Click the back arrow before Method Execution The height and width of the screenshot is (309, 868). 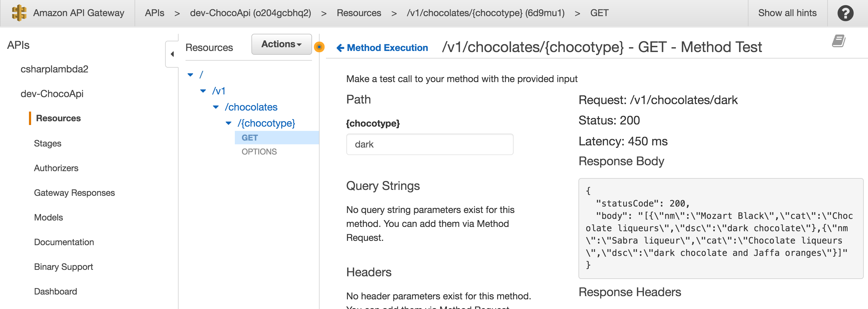tap(340, 48)
